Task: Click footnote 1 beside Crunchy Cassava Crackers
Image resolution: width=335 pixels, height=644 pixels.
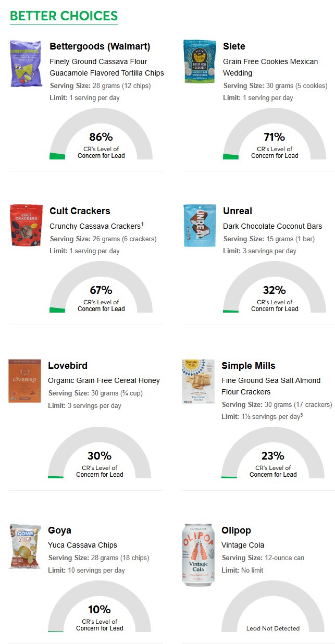Action: [143, 225]
